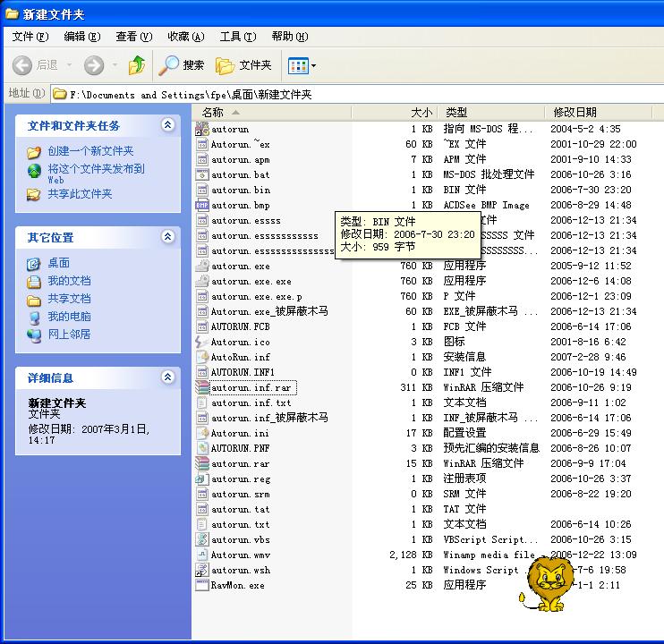Select the autorun.txt document icon
Image resolution: width=664 pixels, height=644 pixels.
tap(202, 525)
